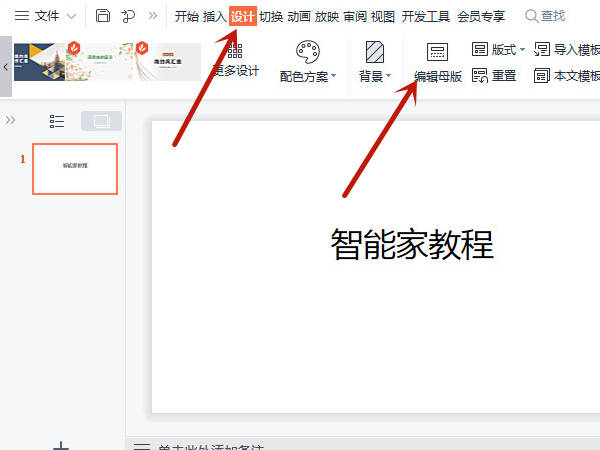Apply the beige 商务风汇报 design template
This screenshot has width=600, height=450.
tap(168, 62)
